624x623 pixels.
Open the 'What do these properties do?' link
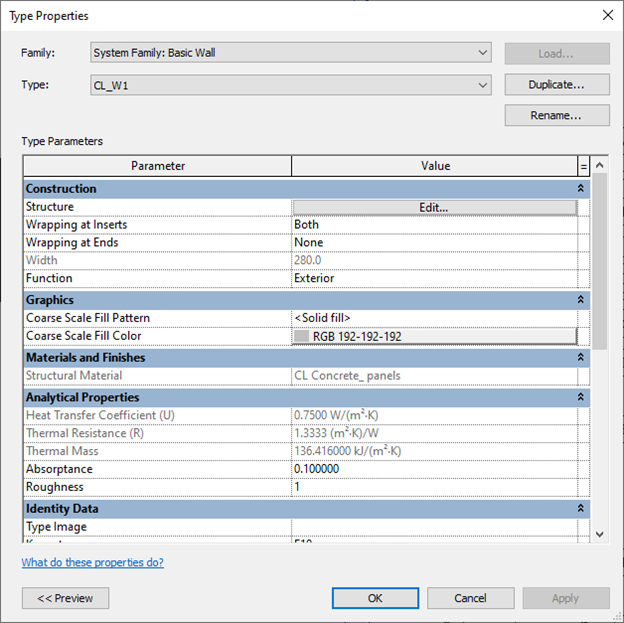click(92, 563)
